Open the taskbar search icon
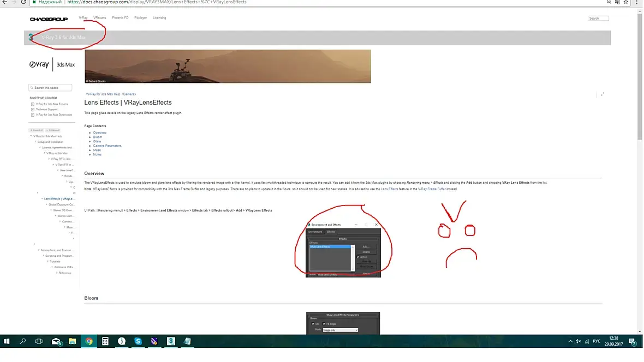This screenshot has width=644, height=362. point(22,341)
